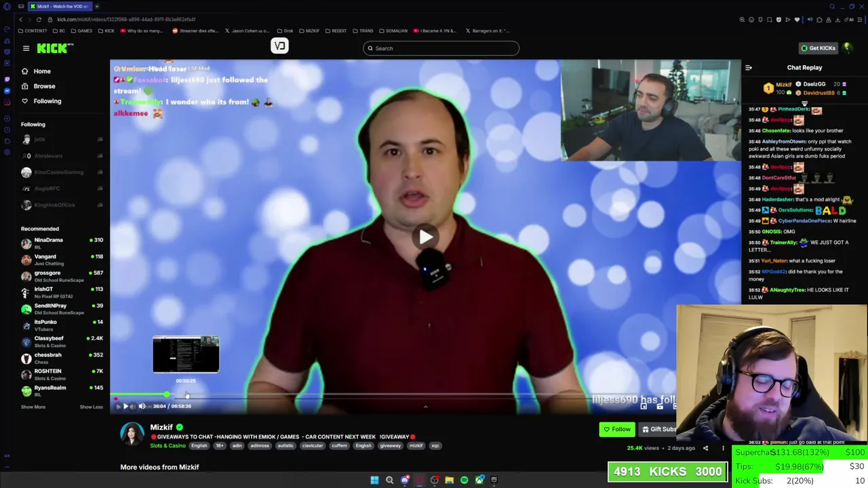This screenshot has height=488, width=868.
Task: Click the screenshot capture toolbar icon
Action: click(x=769, y=20)
